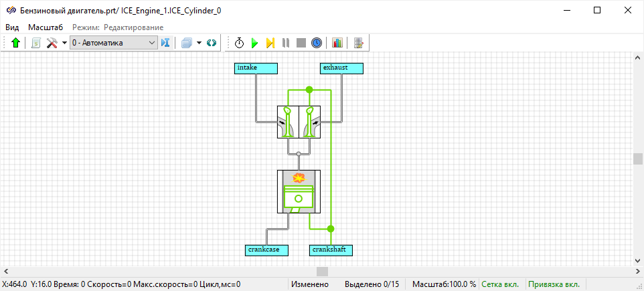This screenshot has width=644, height=291.
Task: Toggle grid via 'Сетка вкл.' status
Action: coord(500,284)
